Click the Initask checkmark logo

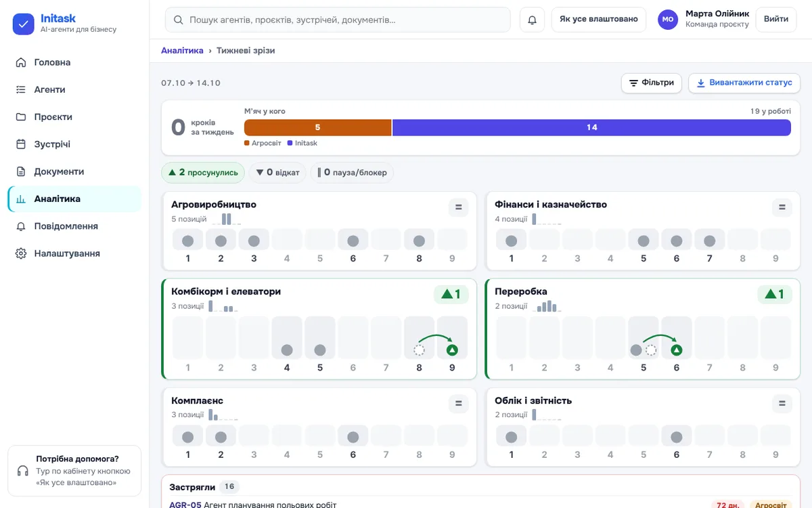[x=24, y=24]
